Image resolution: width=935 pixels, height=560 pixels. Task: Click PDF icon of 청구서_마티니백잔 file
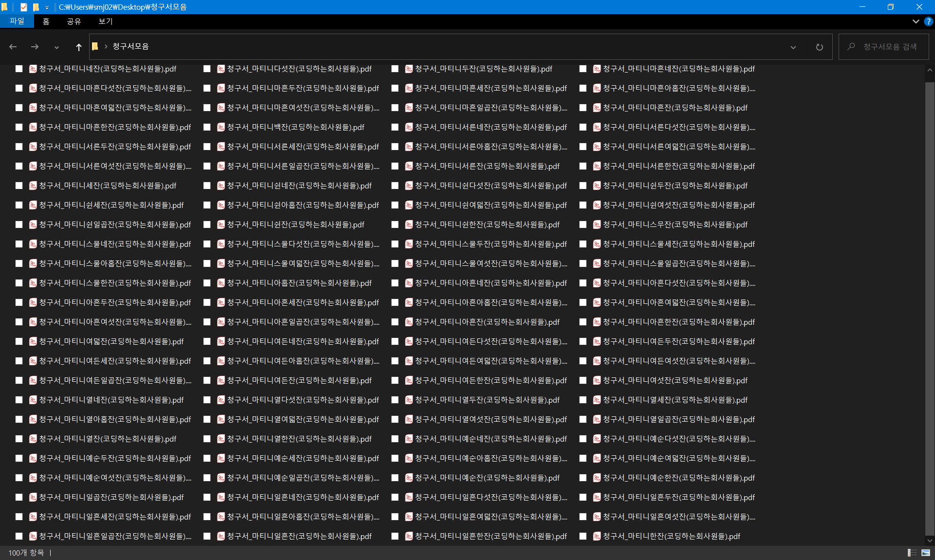coord(221,127)
